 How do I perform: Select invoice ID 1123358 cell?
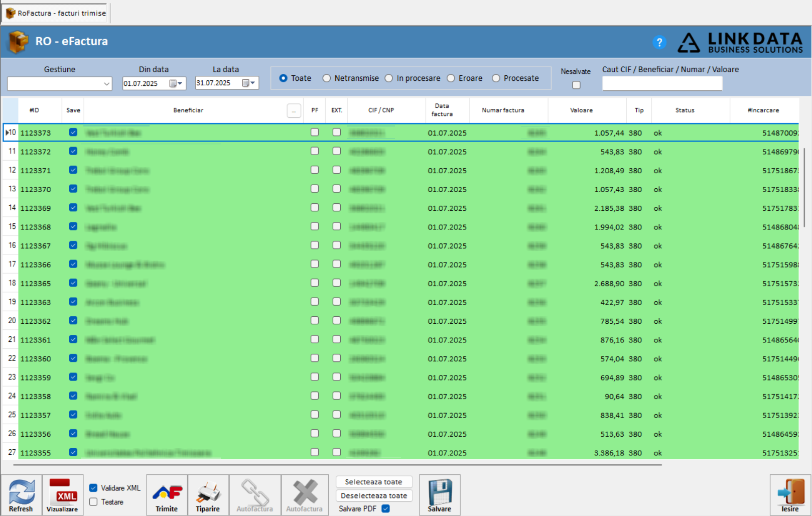point(41,397)
